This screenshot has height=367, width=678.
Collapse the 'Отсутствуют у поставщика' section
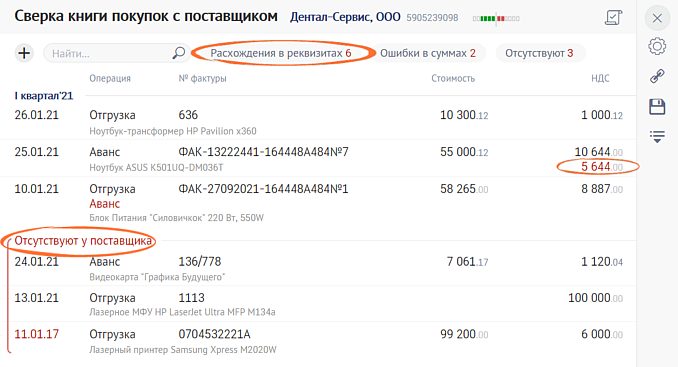pyautogui.click(x=83, y=241)
